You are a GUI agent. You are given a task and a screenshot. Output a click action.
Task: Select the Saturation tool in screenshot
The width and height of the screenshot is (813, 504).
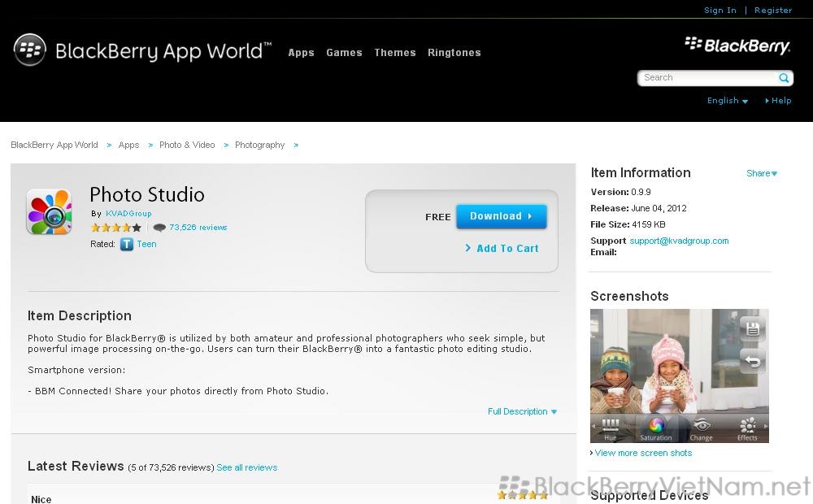[656, 429]
